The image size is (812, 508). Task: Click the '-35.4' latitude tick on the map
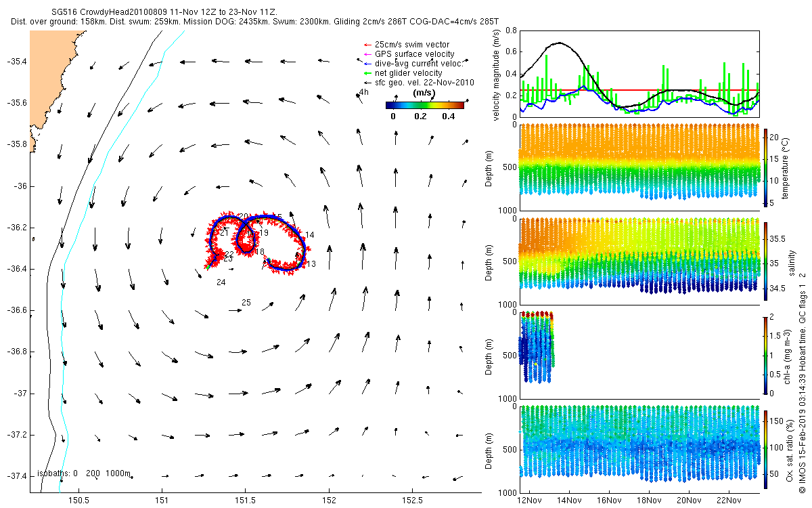(x=16, y=62)
